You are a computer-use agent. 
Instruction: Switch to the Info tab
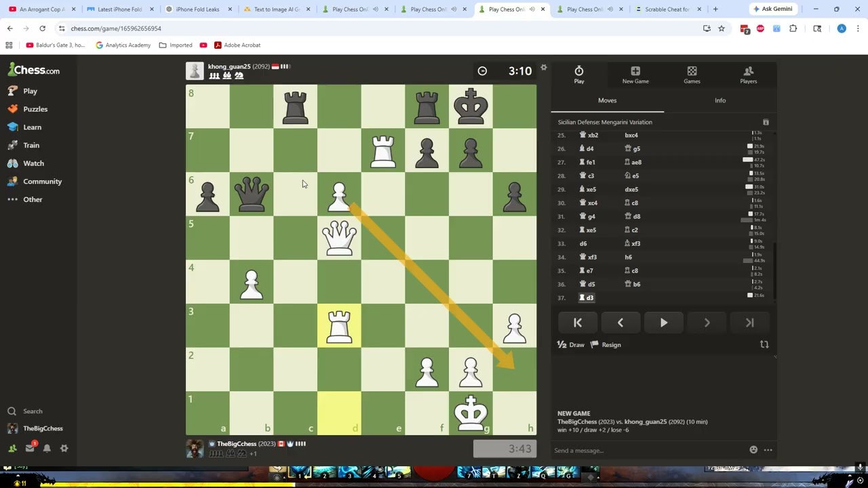(720, 100)
